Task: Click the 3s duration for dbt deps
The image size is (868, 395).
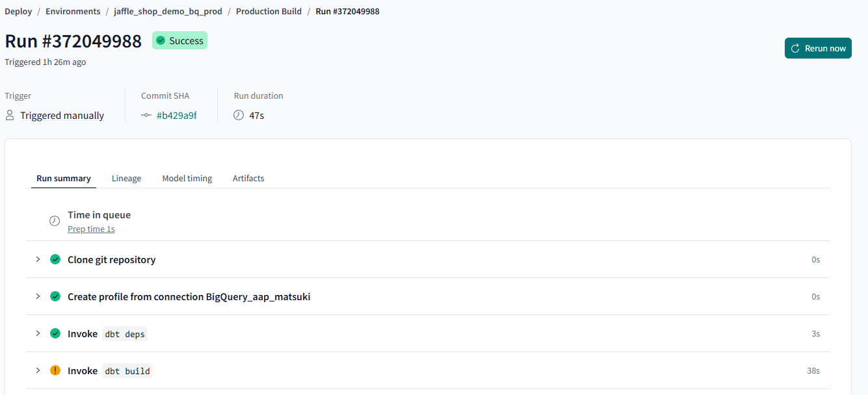Action: tap(815, 333)
